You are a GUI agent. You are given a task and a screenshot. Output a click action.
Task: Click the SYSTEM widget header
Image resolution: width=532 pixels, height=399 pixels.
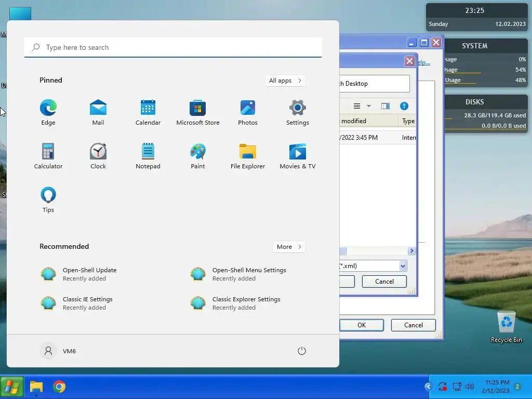[x=474, y=46]
